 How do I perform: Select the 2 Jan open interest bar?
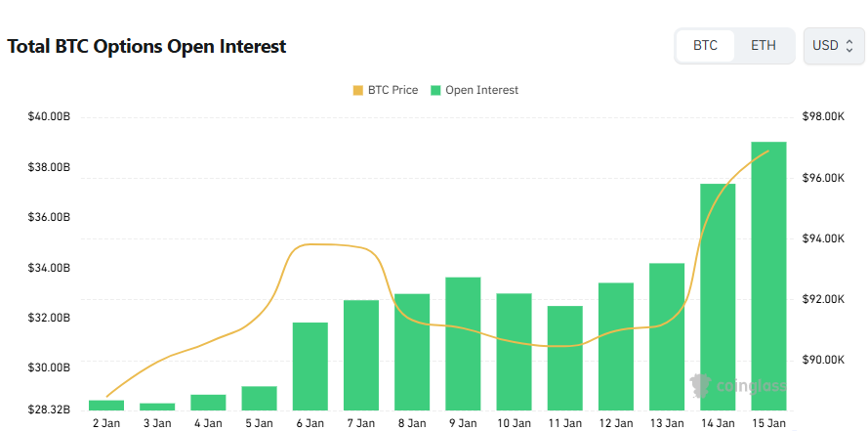[106, 405]
